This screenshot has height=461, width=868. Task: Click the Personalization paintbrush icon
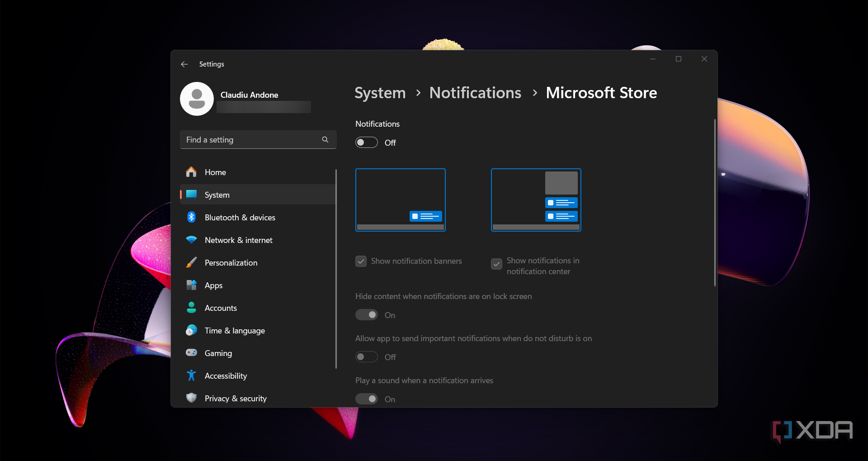pyautogui.click(x=191, y=262)
